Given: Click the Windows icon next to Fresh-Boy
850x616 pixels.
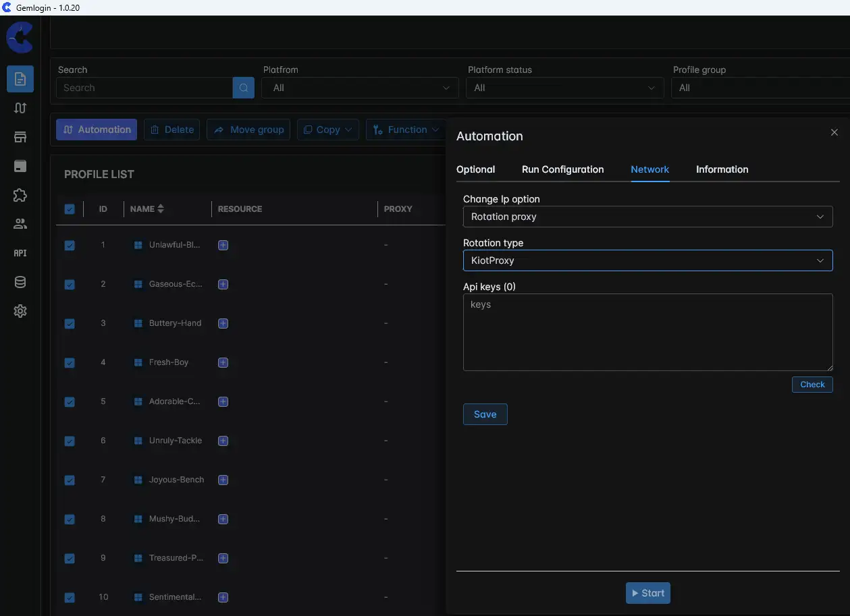Looking at the screenshot, I should click(138, 362).
